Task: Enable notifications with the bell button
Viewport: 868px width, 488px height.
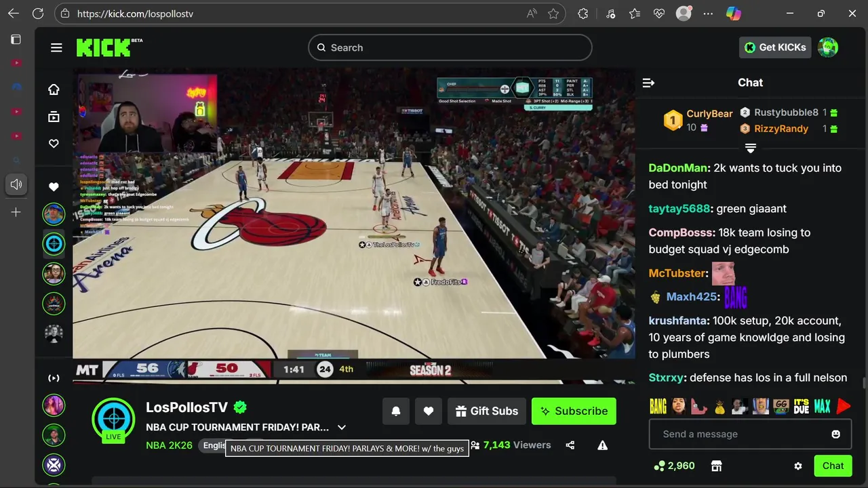Action: 396,411
